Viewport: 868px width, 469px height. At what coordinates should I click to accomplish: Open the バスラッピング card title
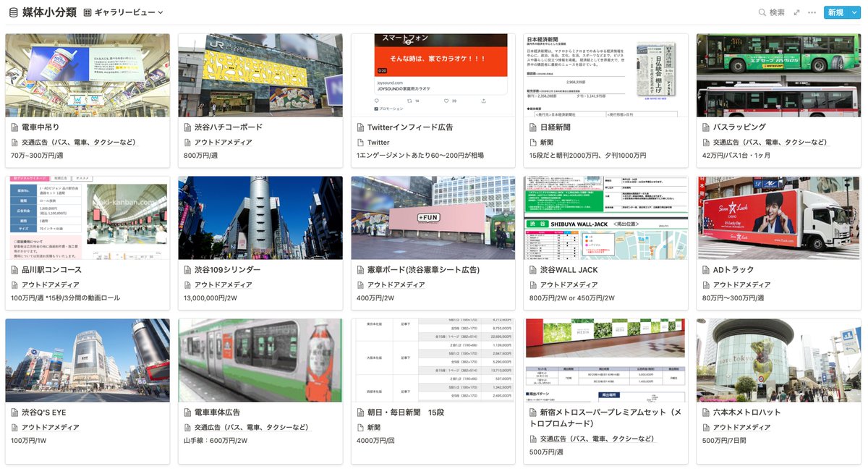point(739,127)
